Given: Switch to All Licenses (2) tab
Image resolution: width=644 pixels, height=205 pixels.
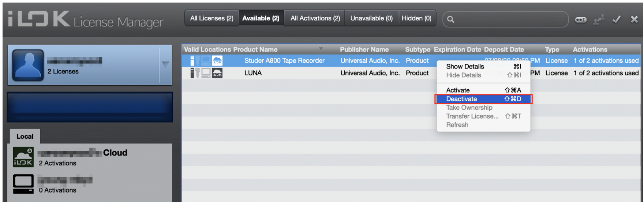Looking at the screenshot, I should 211,18.
